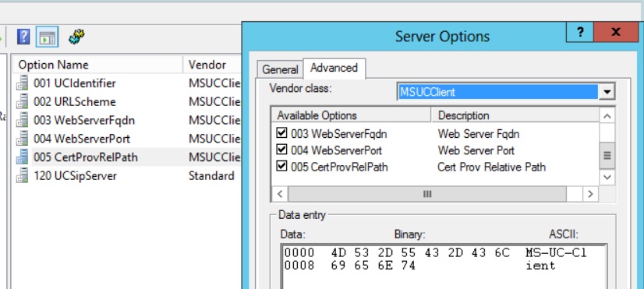Click the icon beside 001 UCIdentifier
Screen dimensions: 644x289
pyautogui.click(x=22, y=83)
